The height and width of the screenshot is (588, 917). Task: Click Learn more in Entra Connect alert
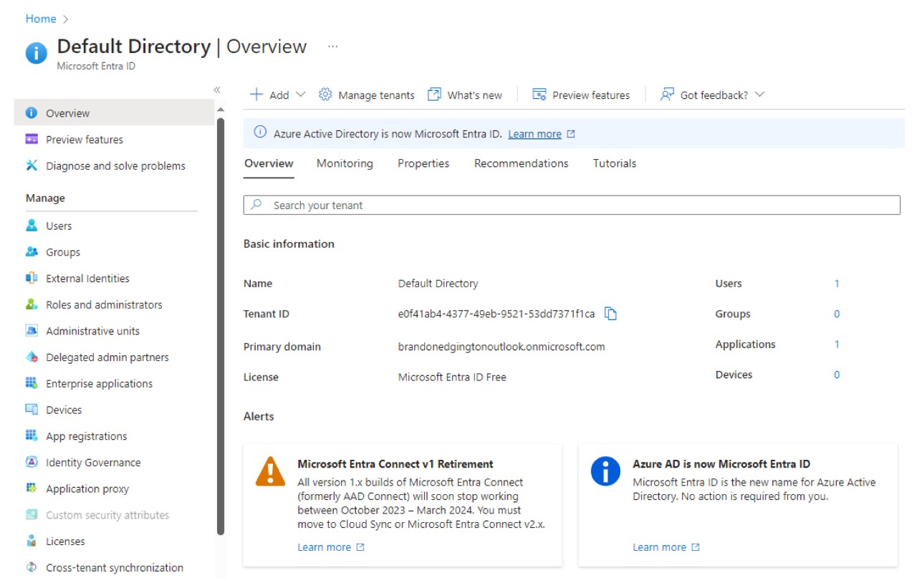325,547
